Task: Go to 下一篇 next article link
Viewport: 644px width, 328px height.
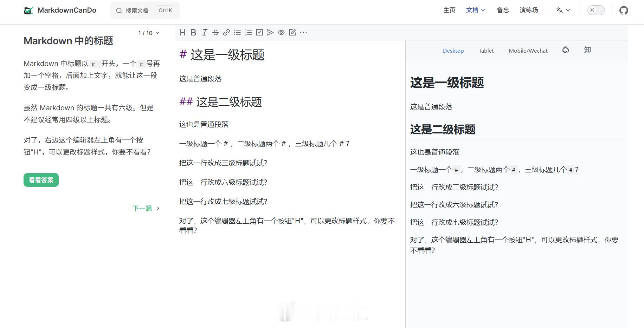Action: pyautogui.click(x=142, y=208)
